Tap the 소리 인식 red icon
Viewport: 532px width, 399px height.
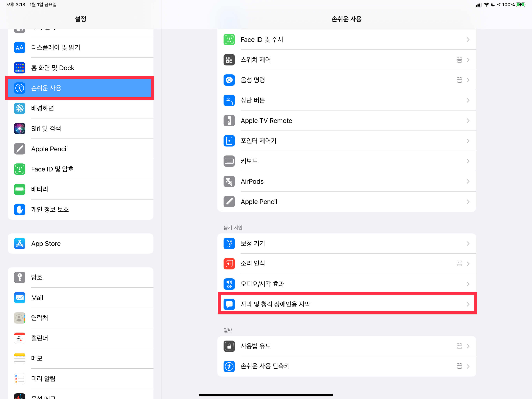229,264
